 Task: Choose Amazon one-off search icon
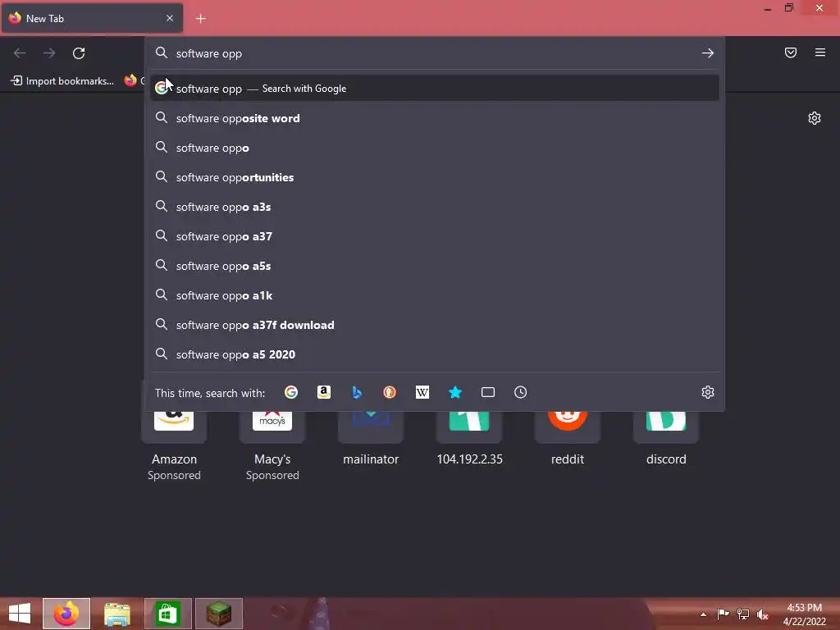(323, 392)
